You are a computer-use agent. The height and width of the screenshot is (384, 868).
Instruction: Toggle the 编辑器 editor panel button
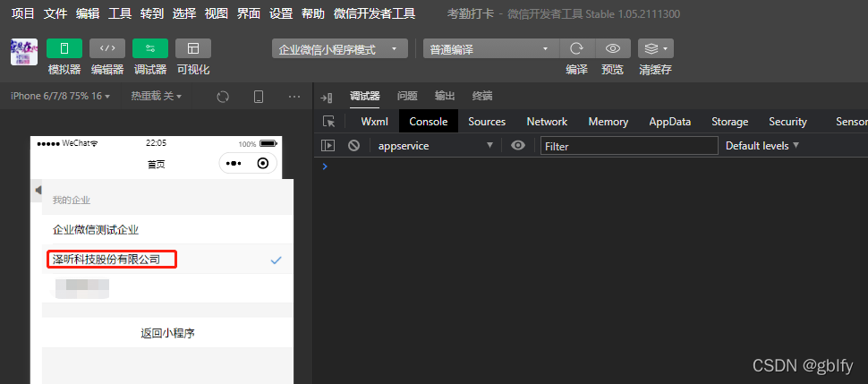pyautogui.click(x=107, y=48)
